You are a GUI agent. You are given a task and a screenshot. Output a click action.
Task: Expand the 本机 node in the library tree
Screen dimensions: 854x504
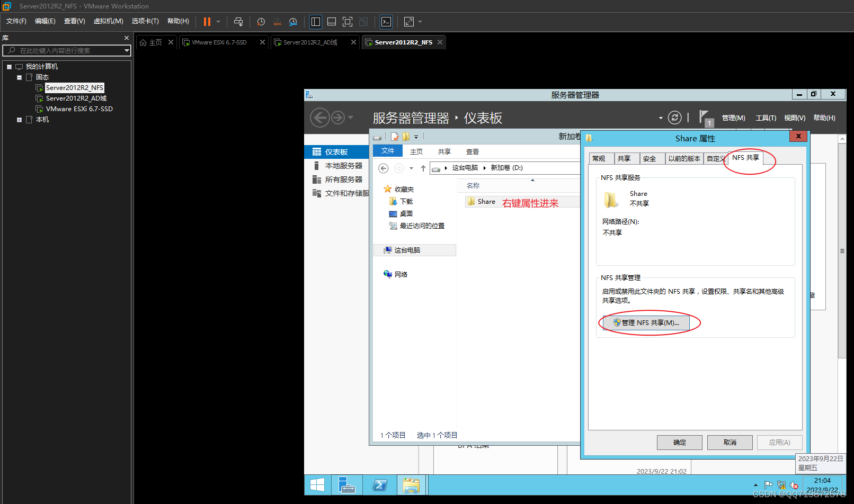point(19,119)
